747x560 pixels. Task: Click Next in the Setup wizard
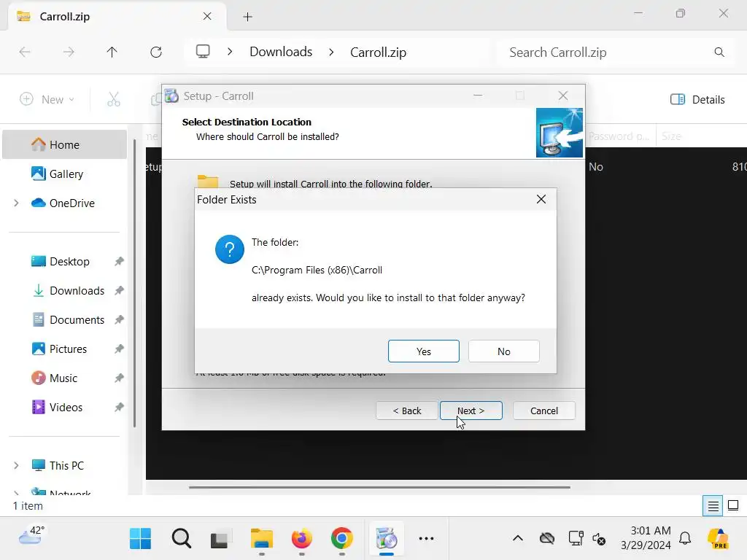[471, 411]
